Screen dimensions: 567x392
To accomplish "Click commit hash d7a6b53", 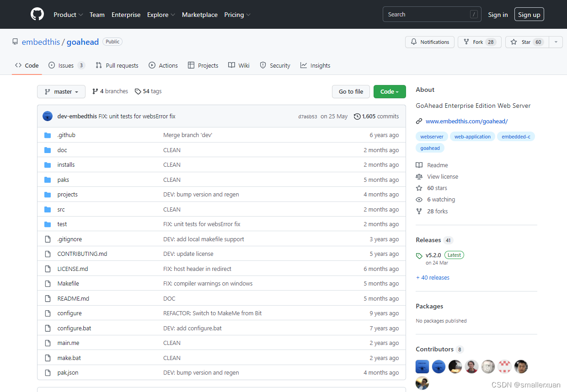I will click(308, 117).
